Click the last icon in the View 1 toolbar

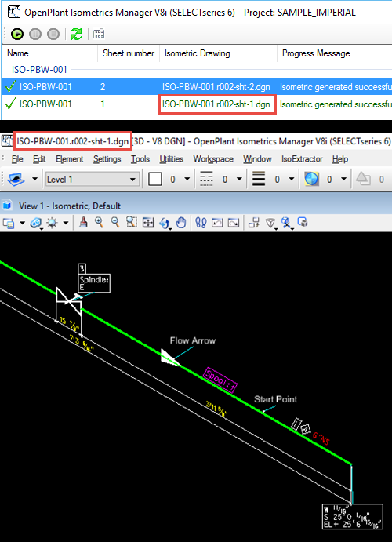303,222
